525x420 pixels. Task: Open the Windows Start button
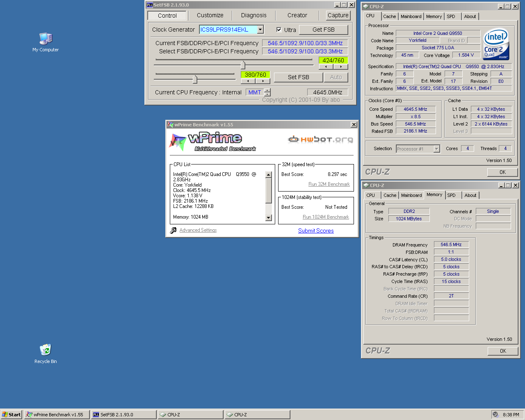(11, 415)
